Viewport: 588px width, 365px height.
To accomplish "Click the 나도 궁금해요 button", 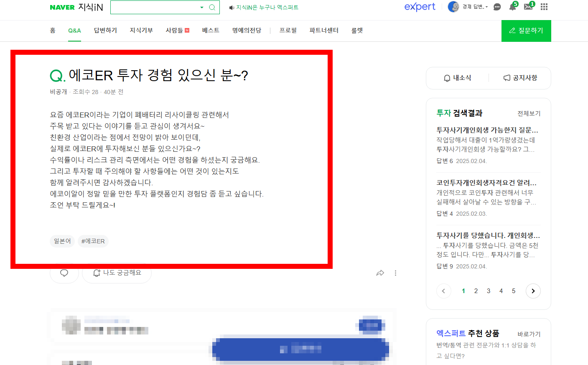I will [117, 273].
